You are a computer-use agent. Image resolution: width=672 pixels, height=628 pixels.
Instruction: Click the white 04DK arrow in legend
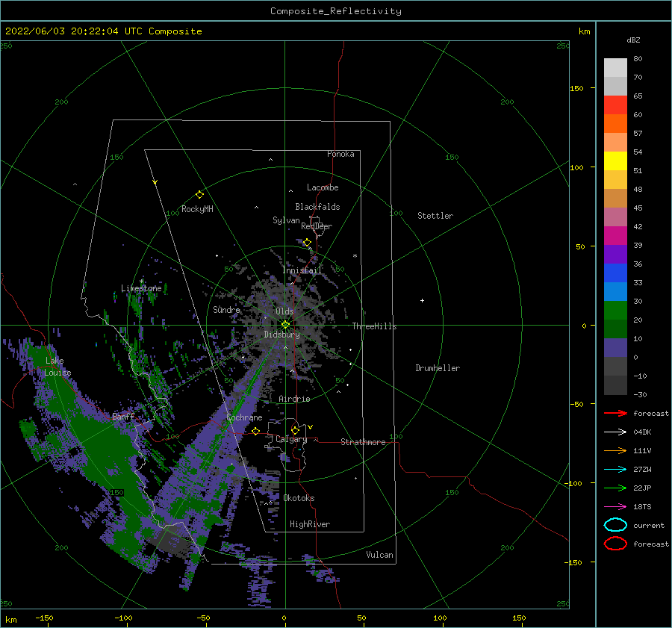click(615, 432)
